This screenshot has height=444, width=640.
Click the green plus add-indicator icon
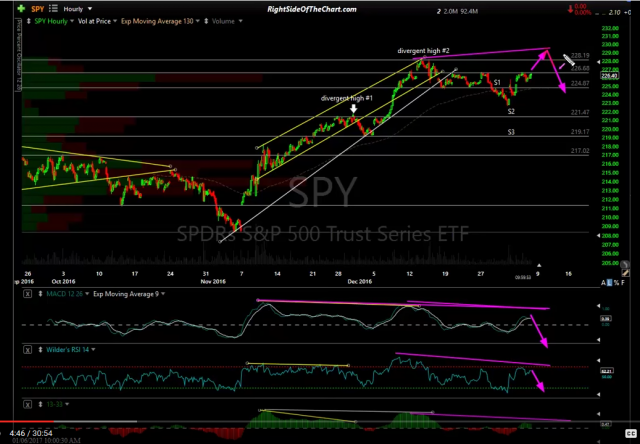[21, 8]
